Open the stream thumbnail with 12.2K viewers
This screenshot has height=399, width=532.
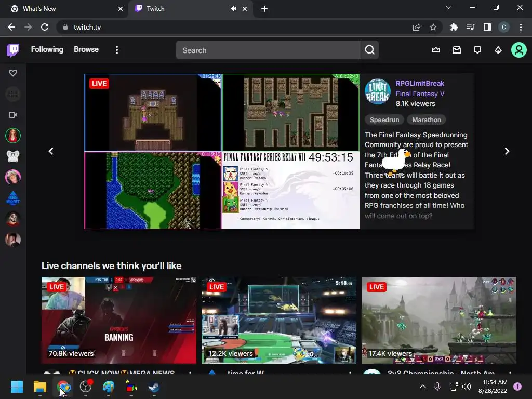pos(279,320)
